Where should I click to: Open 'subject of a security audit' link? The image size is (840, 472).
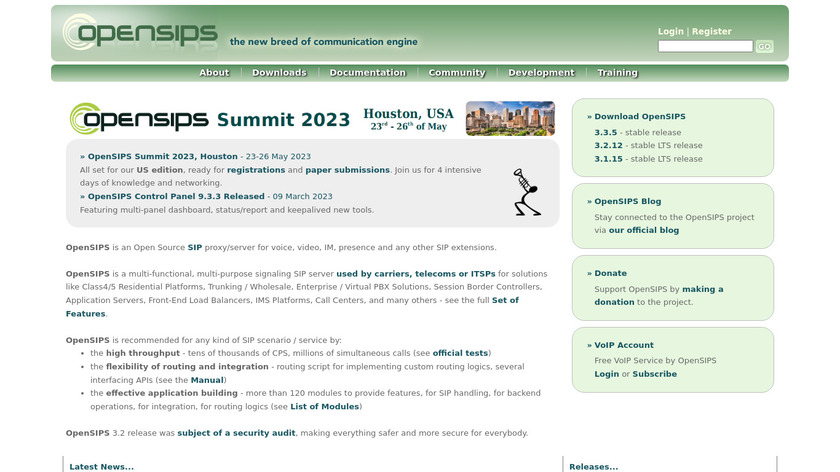click(x=236, y=433)
